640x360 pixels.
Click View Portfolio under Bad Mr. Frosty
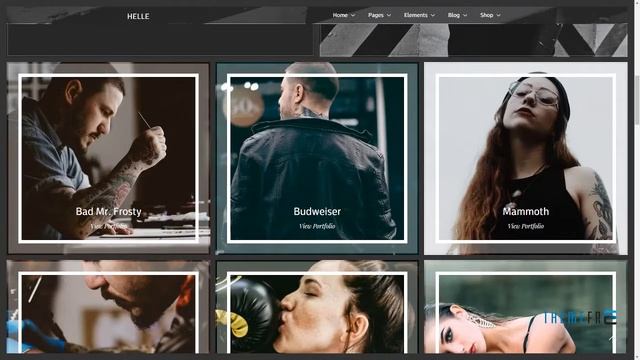(109, 226)
